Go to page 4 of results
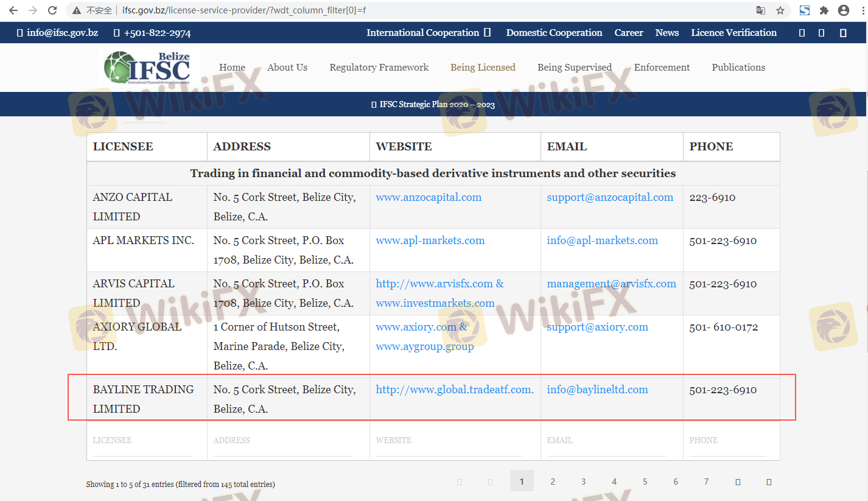This screenshot has height=501, width=868. [x=614, y=481]
